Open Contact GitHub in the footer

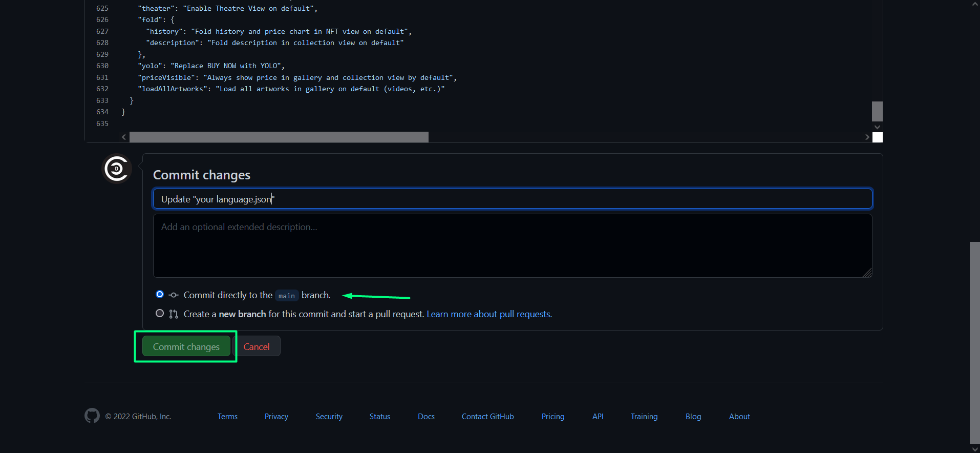[487, 417]
